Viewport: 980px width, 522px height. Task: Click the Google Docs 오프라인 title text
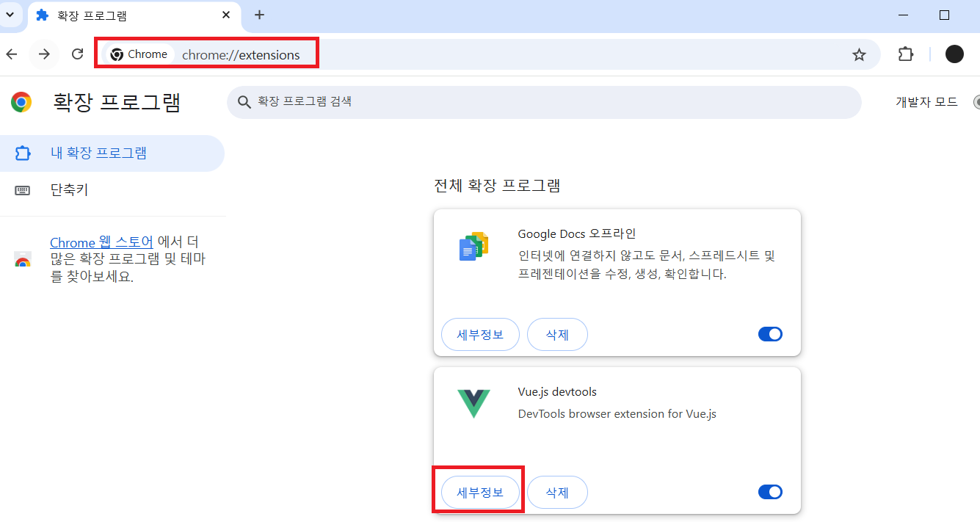pos(576,234)
